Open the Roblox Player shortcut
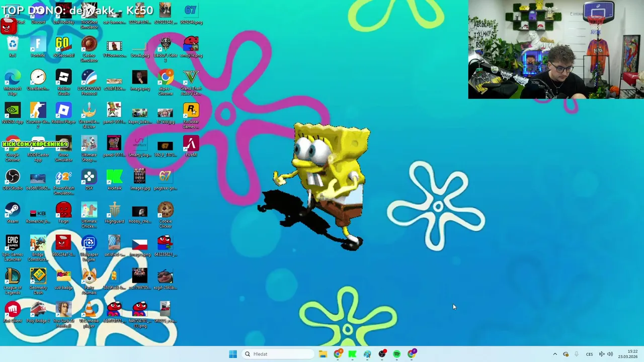This screenshot has width=644, height=362. 63,114
